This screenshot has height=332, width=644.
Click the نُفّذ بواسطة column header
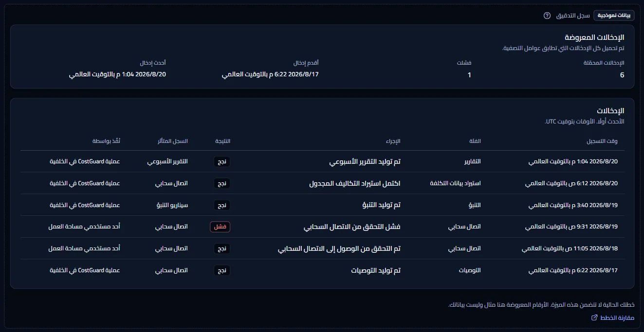point(107,141)
